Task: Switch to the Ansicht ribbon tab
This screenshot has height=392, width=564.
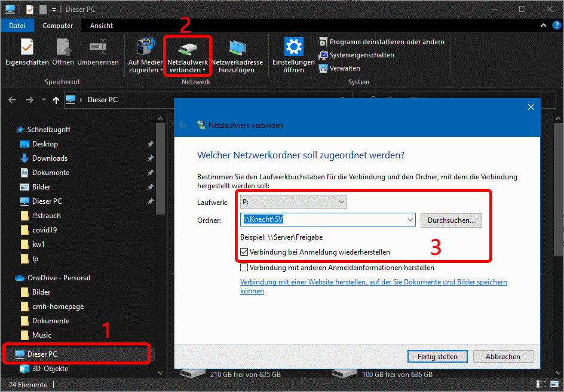Action: click(x=102, y=26)
